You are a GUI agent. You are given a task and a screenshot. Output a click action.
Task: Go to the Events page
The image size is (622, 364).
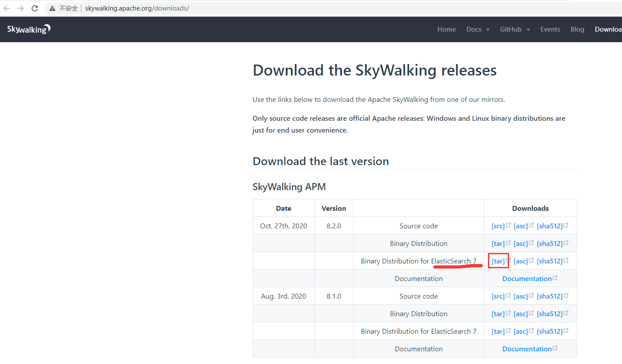pyautogui.click(x=550, y=29)
